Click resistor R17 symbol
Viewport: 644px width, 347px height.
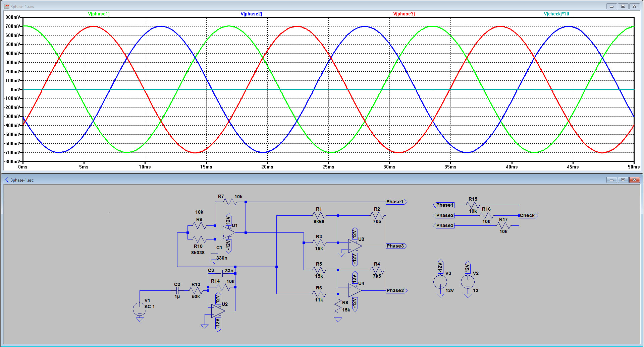click(x=503, y=225)
